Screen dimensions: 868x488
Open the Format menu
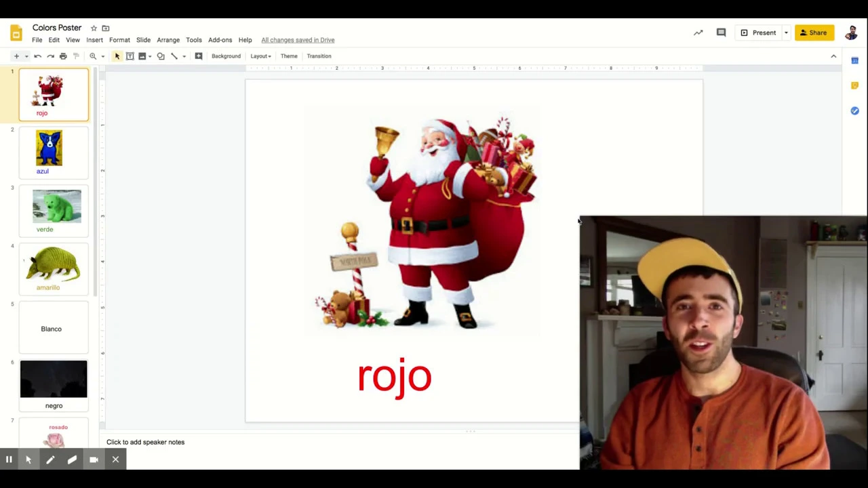(119, 40)
